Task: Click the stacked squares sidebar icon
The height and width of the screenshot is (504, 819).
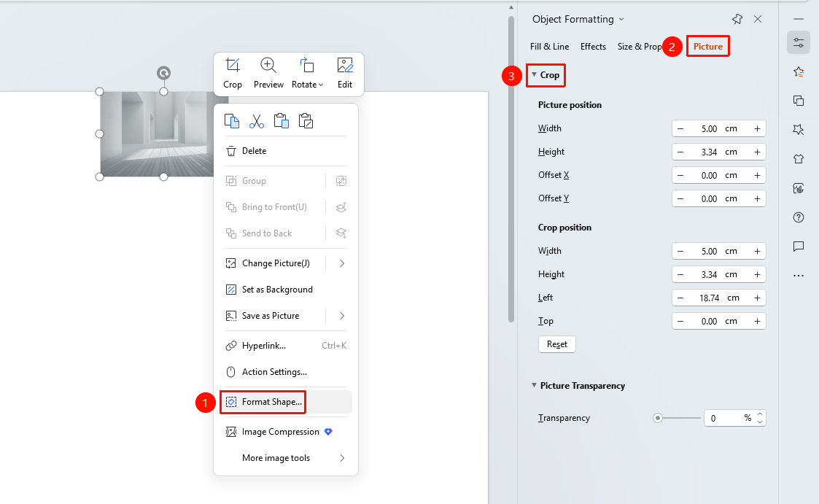Action: (798, 100)
